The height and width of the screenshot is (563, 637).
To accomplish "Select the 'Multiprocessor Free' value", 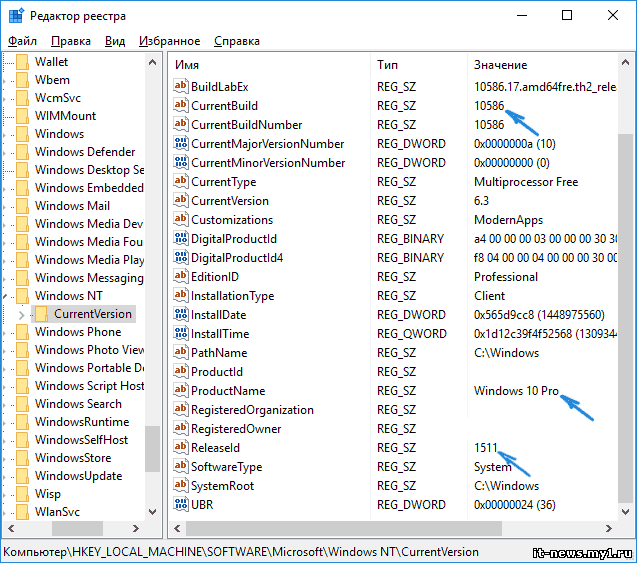I will point(526,182).
